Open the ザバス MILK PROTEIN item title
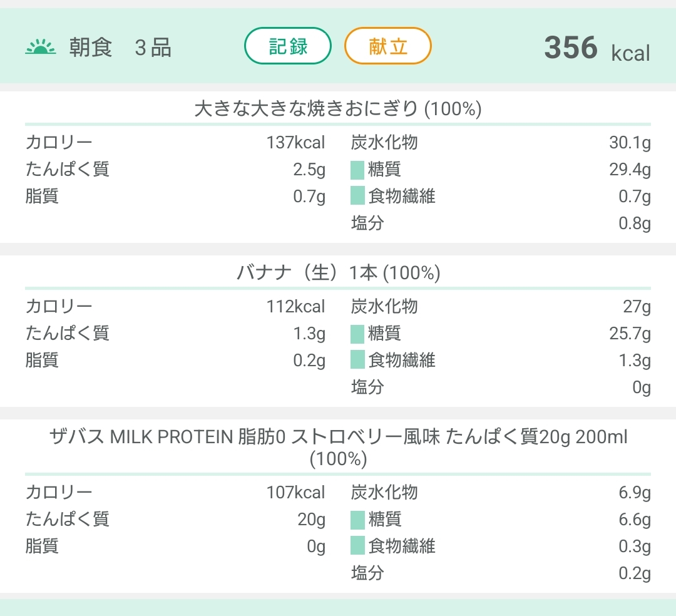The image size is (676, 616). [337, 447]
